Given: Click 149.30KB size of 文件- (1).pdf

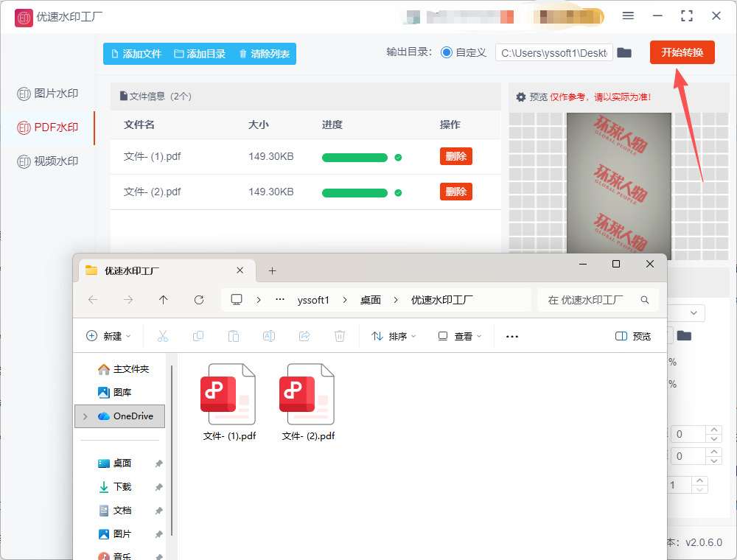Looking at the screenshot, I should pyautogui.click(x=271, y=156).
